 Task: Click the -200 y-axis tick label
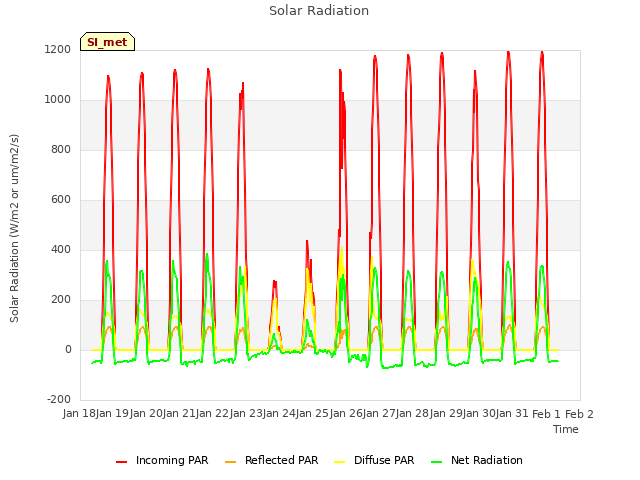coord(59,399)
